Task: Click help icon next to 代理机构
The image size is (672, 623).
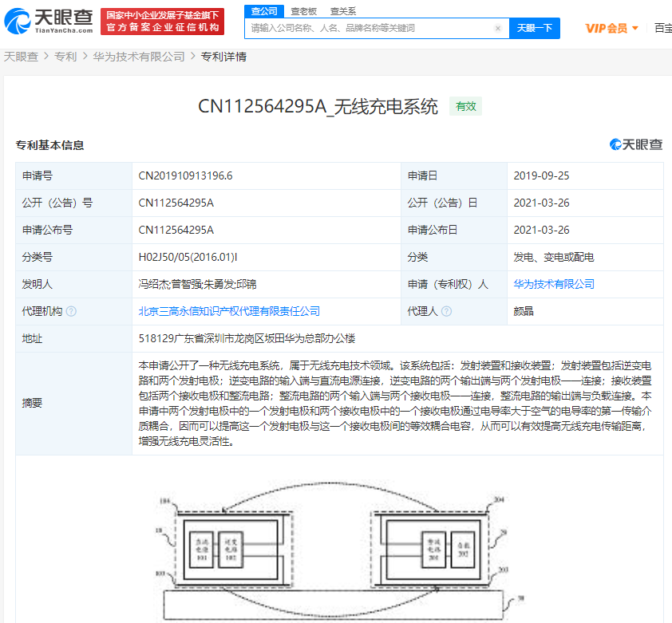Action: [71, 311]
